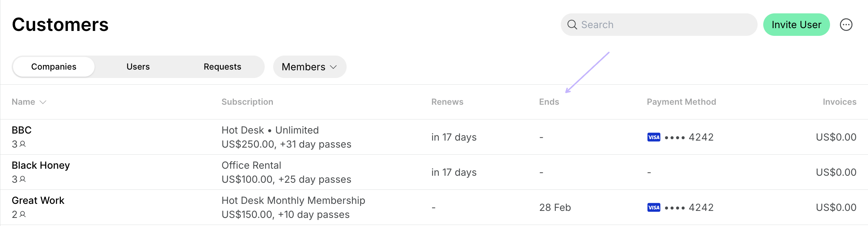
Task: Open the Great Work company entry
Action: point(38,200)
